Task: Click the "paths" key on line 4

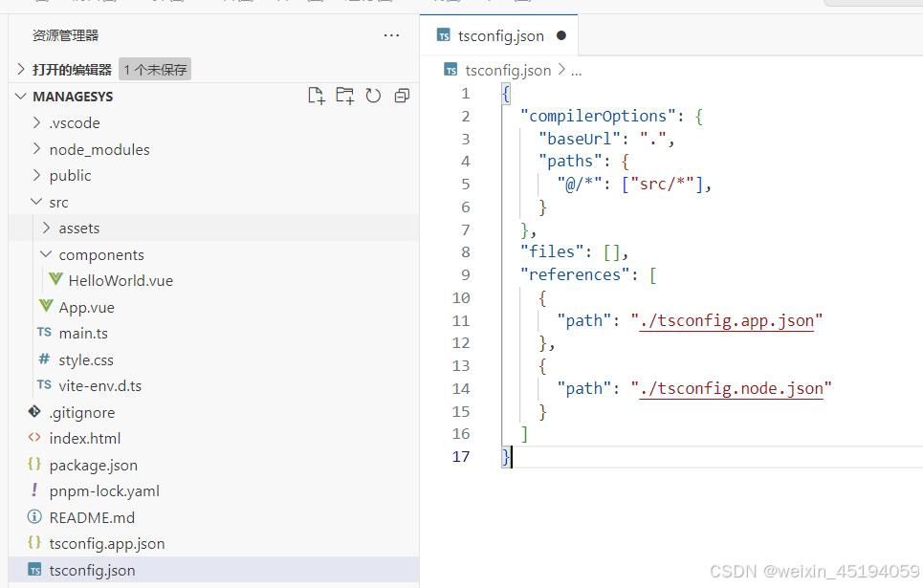Action: 570,162
